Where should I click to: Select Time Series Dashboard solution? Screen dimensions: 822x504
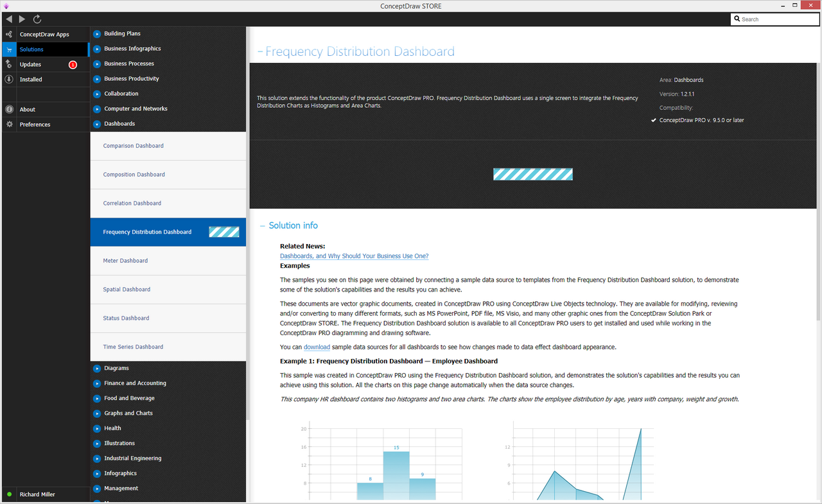click(168, 347)
